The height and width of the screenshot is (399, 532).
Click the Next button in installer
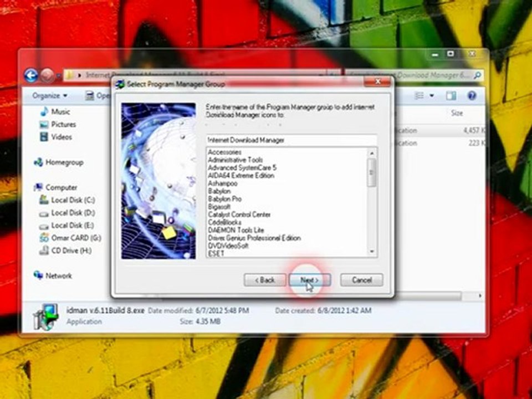[309, 280]
